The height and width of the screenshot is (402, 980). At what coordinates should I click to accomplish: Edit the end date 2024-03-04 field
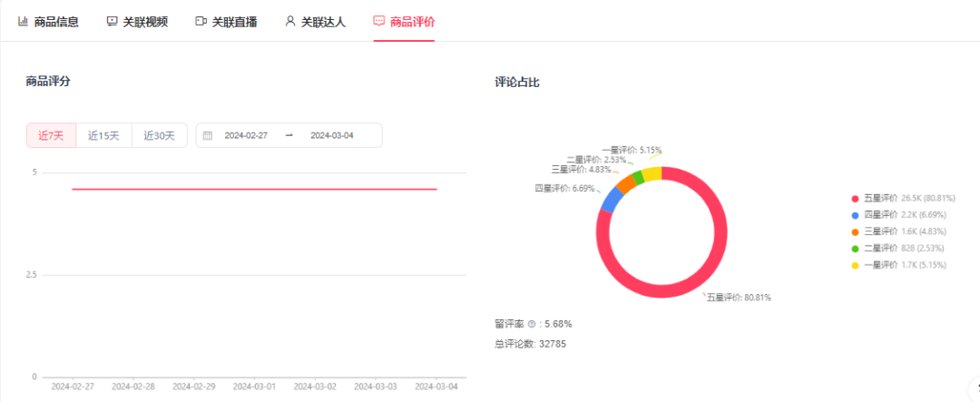coord(332,135)
